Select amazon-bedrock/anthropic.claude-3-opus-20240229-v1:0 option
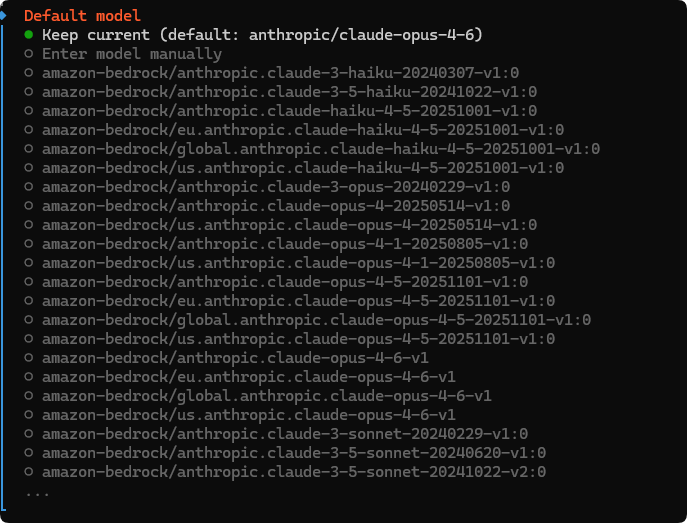Image resolution: width=687 pixels, height=523 pixels. pyautogui.click(x=276, y=187)
